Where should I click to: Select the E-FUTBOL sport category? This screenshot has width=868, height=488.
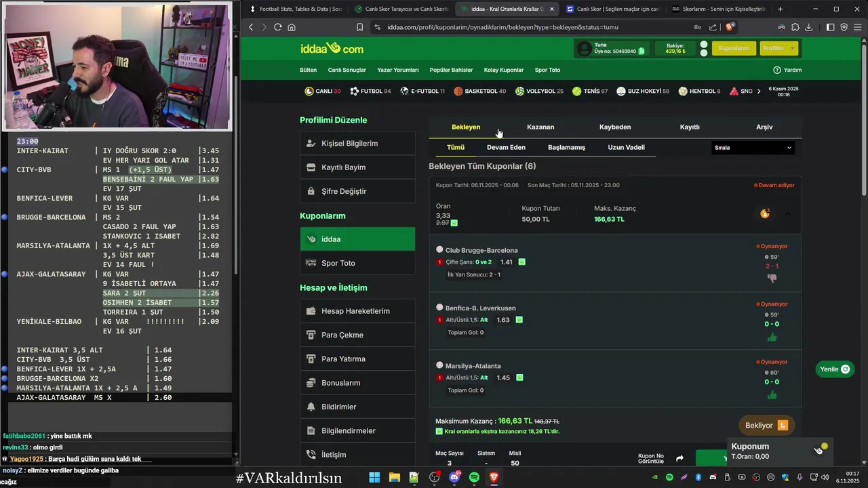point(422,91)
